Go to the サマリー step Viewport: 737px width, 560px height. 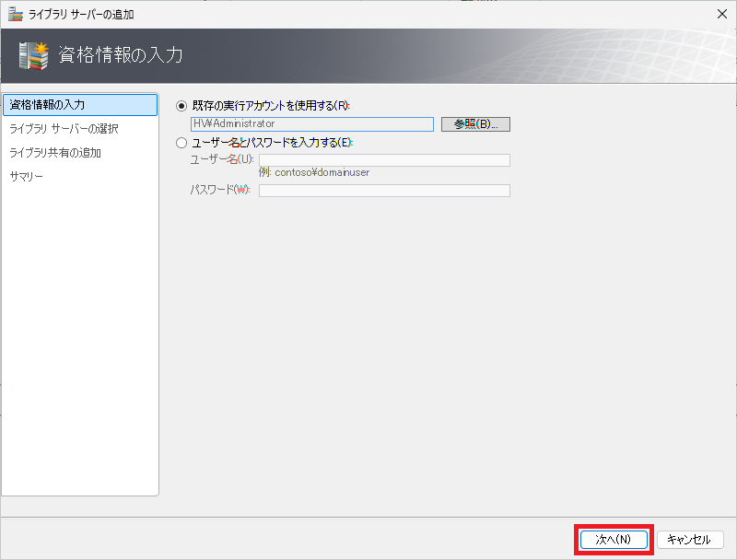(x=27, y=177)
